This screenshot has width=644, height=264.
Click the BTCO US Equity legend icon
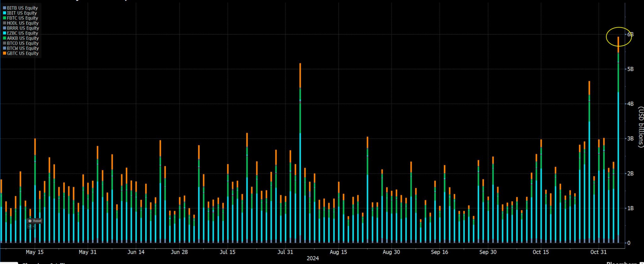coord(4,43)
